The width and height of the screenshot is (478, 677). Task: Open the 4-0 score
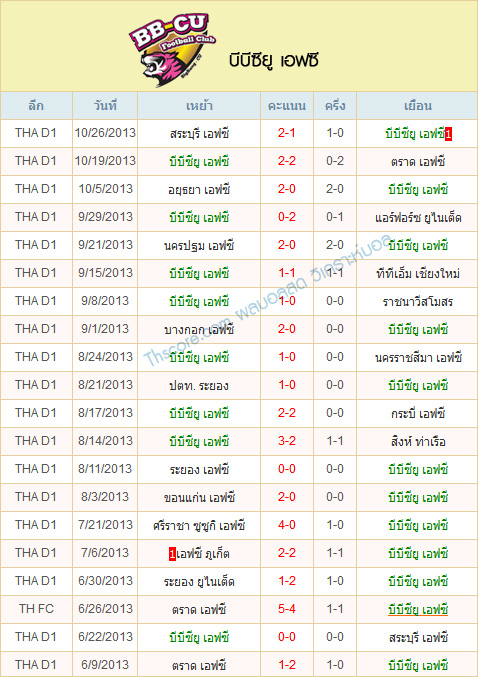[287, 525]
